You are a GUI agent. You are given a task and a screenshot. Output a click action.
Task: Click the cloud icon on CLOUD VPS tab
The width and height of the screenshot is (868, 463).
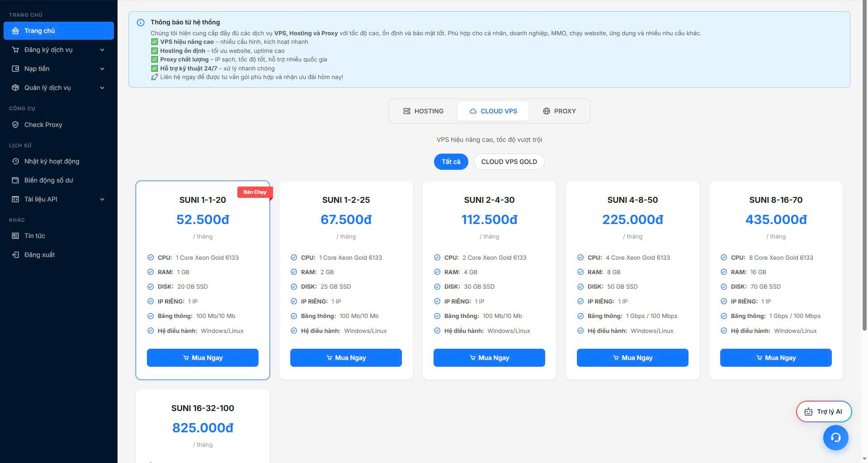click(x=473, y=111)
